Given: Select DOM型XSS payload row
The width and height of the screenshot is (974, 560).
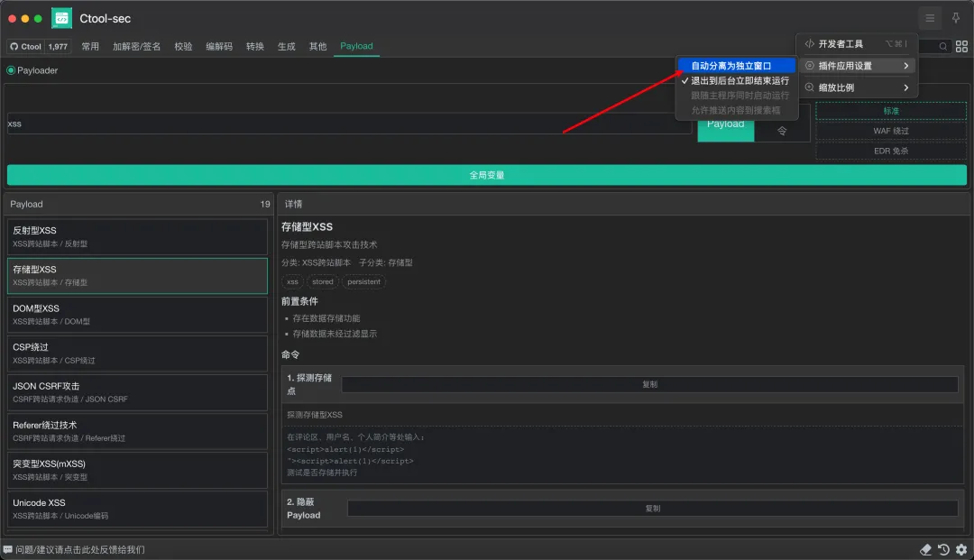Looking at the screenshot, I should 137,315.
